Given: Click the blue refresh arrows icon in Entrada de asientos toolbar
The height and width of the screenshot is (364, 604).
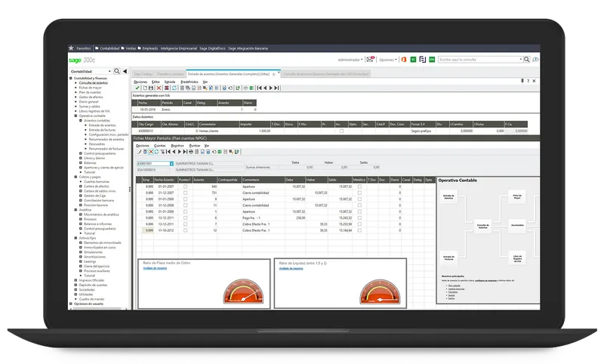Looking at the screenshot, I should tap(174, 88).
